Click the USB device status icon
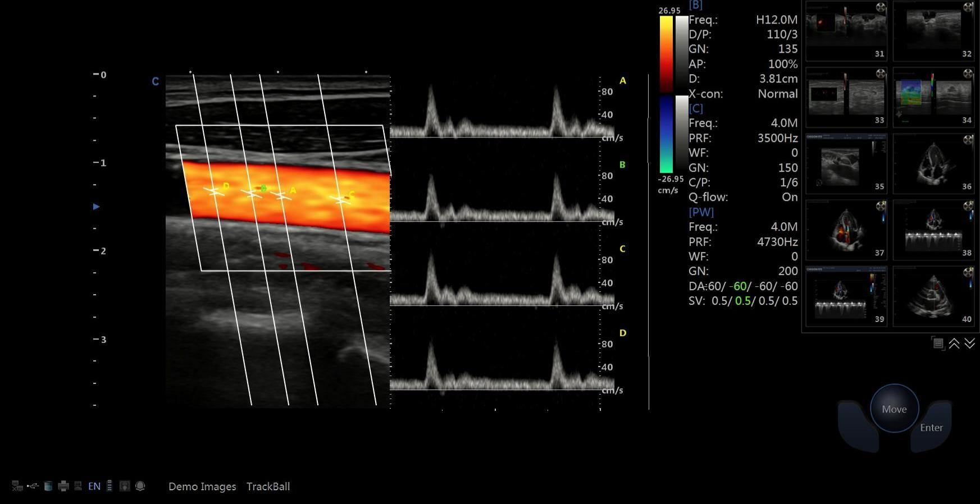The image size is (980, 504). tap(33, 486)
